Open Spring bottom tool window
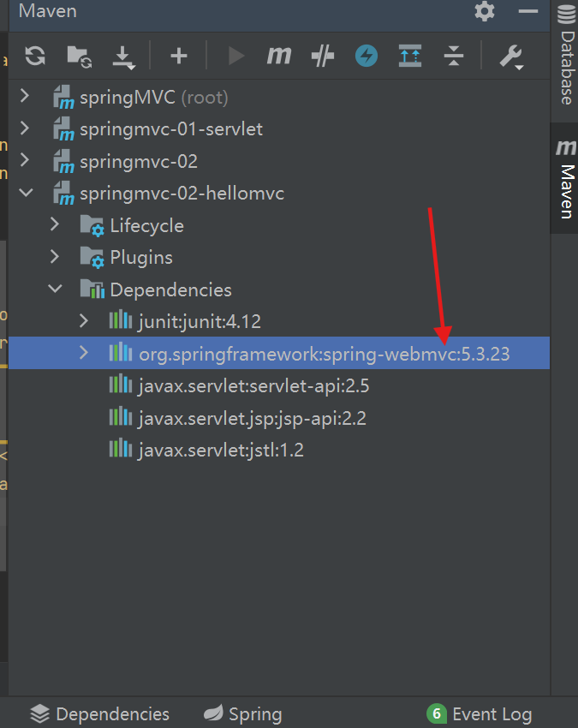Image resolution: width=578 pixels, height=728 pixels. coord(243,714)
